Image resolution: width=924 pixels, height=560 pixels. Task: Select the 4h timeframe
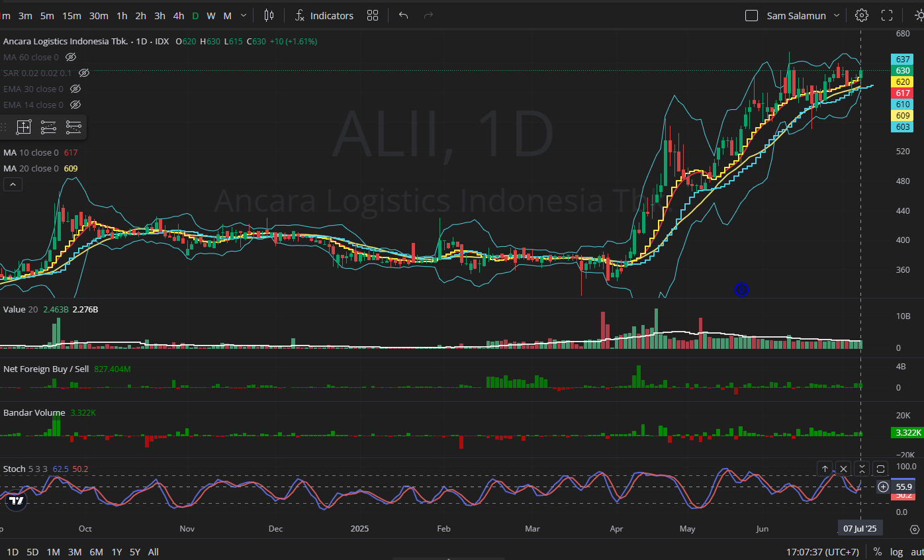[179, 15]
